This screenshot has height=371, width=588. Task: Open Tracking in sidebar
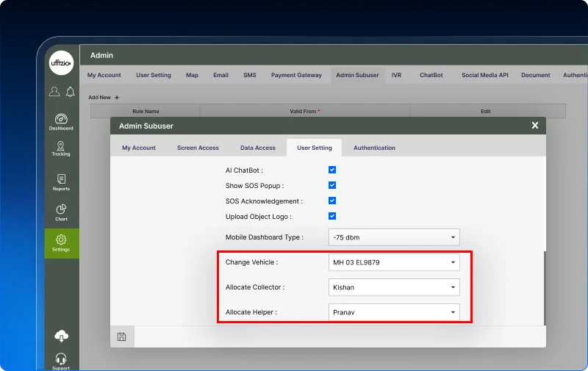(61, 149)
